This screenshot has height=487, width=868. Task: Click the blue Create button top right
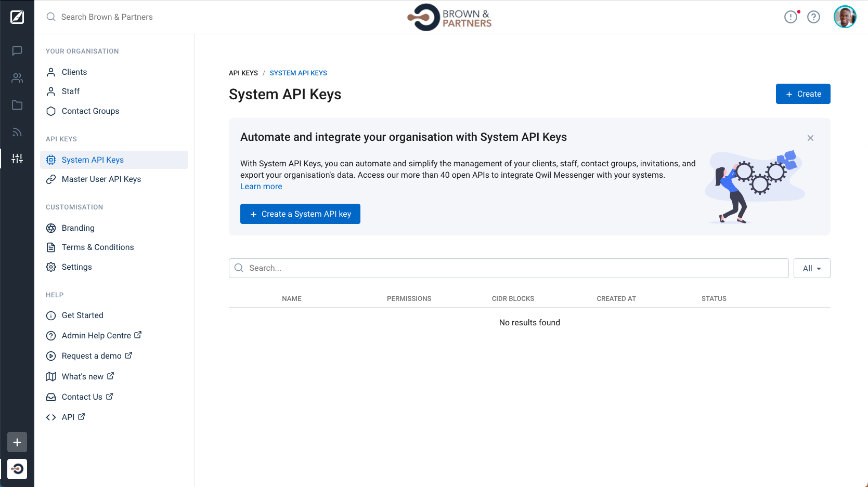(x=803, y=94)
